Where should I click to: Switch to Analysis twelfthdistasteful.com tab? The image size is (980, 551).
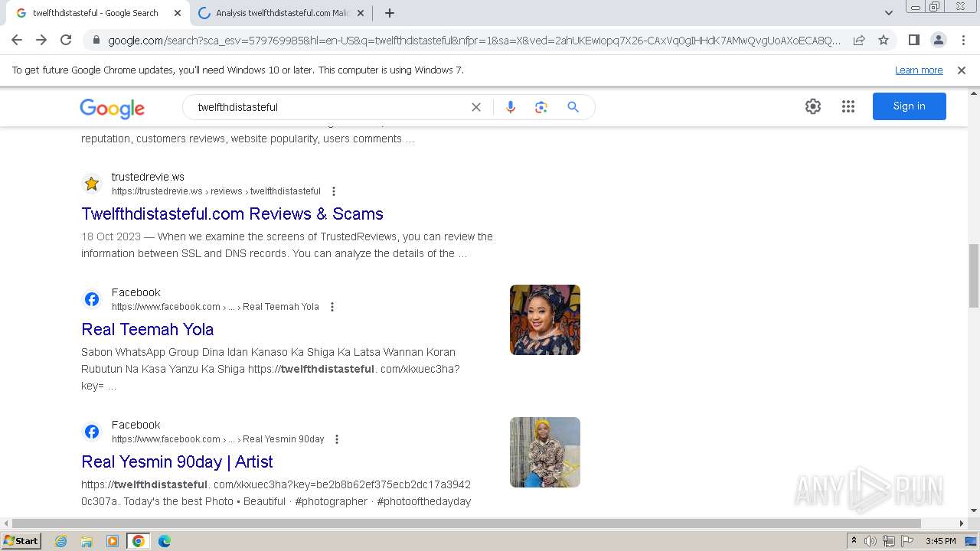tap(281, 13)
